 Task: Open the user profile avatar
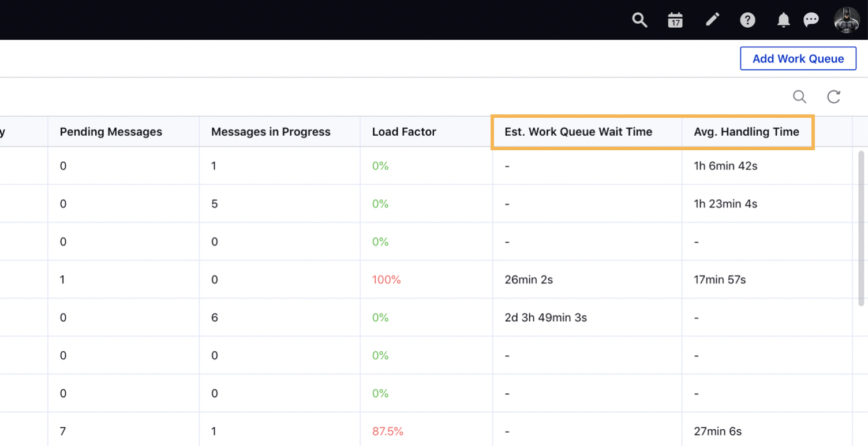[x=847, y=20]
